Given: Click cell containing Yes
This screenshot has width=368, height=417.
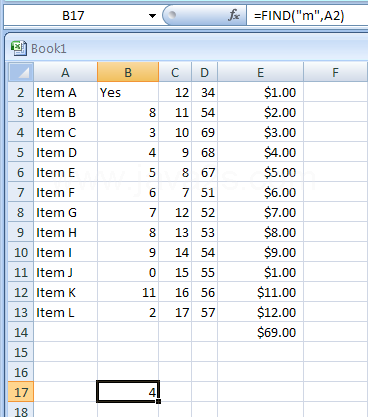Looking at the screenshot, I should (x=128, y=92).
